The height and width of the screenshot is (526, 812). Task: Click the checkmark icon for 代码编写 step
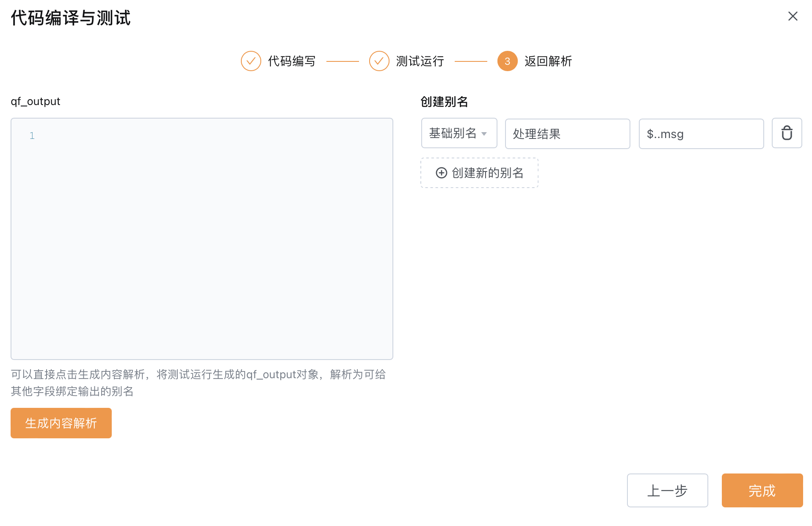pos(251,61)
